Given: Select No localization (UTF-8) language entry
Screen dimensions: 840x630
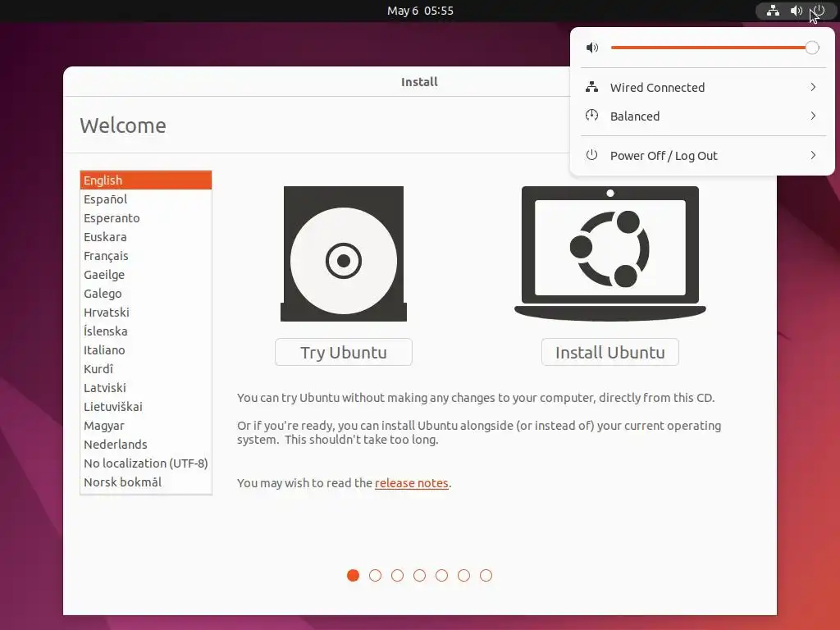Looking at the screenshot, I should (146, 463).
